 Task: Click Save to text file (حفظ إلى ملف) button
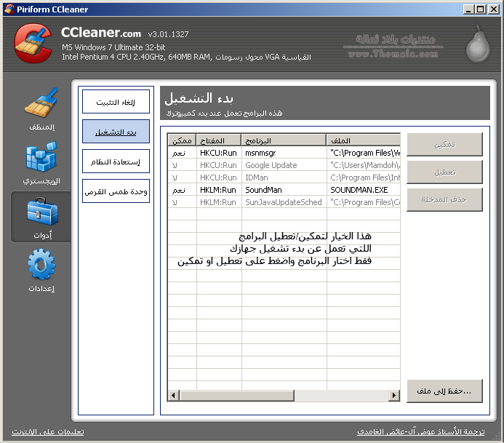point(444,391)
